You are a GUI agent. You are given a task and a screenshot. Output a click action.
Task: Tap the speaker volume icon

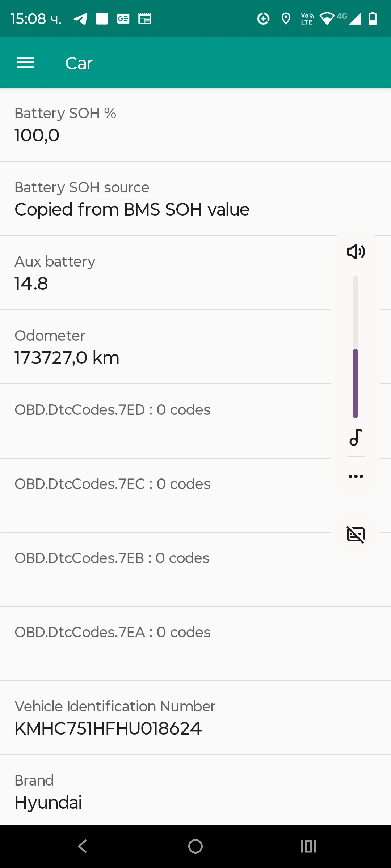356,252
